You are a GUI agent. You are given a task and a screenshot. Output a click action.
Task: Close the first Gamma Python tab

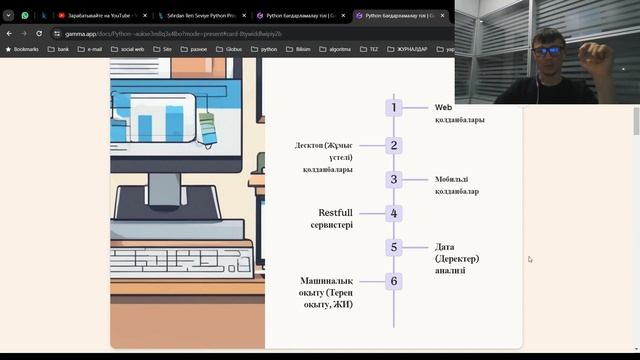[x=343, y=16]
